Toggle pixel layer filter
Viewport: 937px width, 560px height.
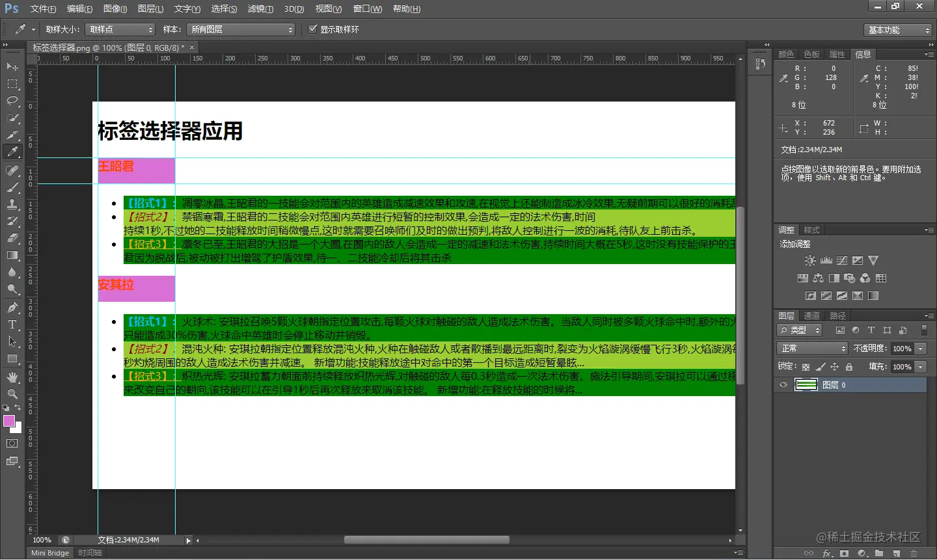(x=840, y=330)
